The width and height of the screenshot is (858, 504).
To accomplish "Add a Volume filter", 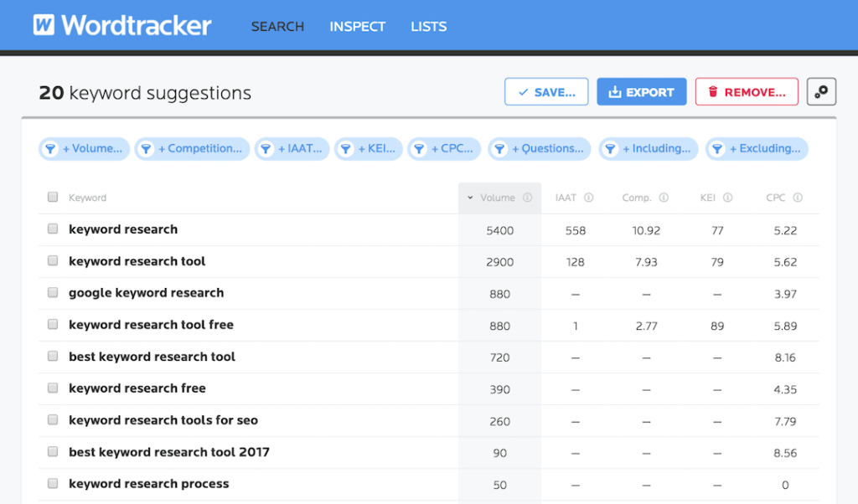I will click(84, 149).
